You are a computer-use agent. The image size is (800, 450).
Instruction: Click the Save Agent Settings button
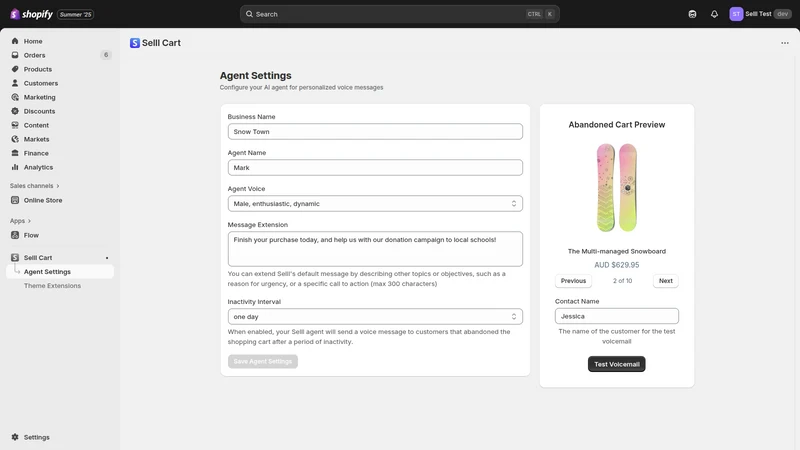(x=263, y=361)
